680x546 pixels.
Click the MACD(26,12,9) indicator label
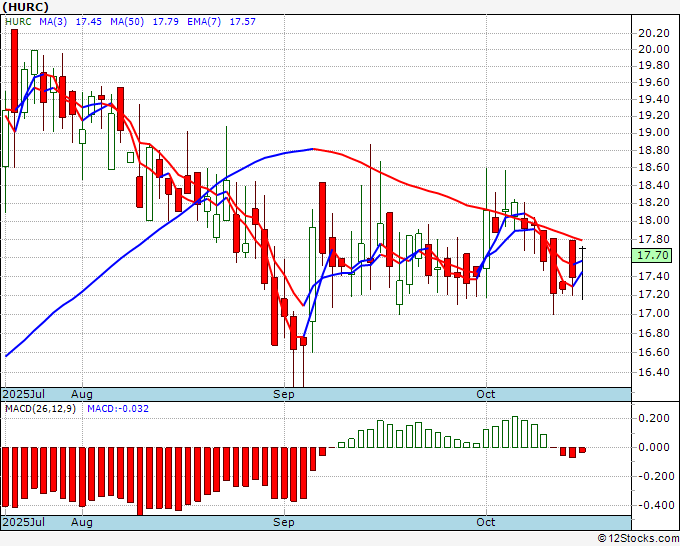point(40,409)
